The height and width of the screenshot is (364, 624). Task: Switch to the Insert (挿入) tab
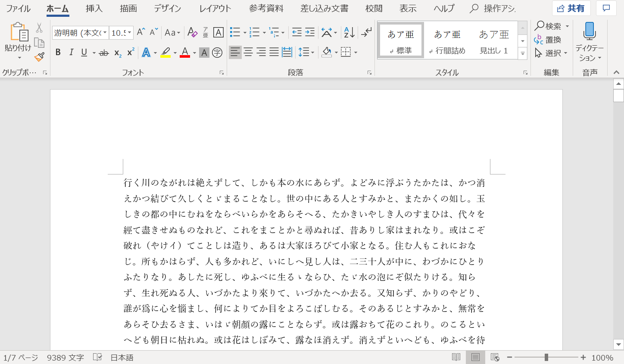pos(94,8)
